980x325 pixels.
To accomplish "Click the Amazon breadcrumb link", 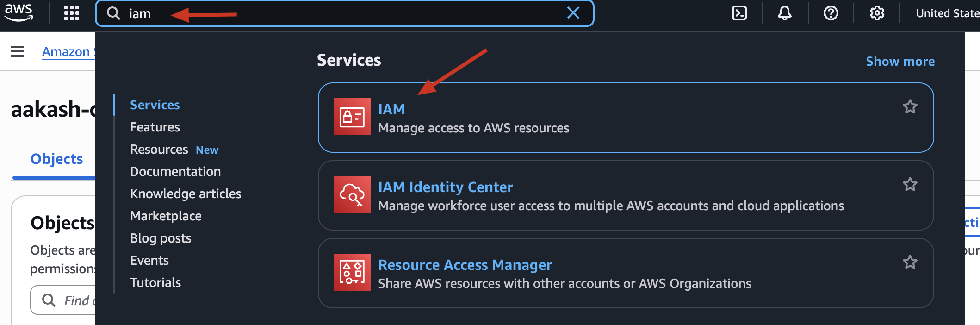I will [x=68, y=51].
